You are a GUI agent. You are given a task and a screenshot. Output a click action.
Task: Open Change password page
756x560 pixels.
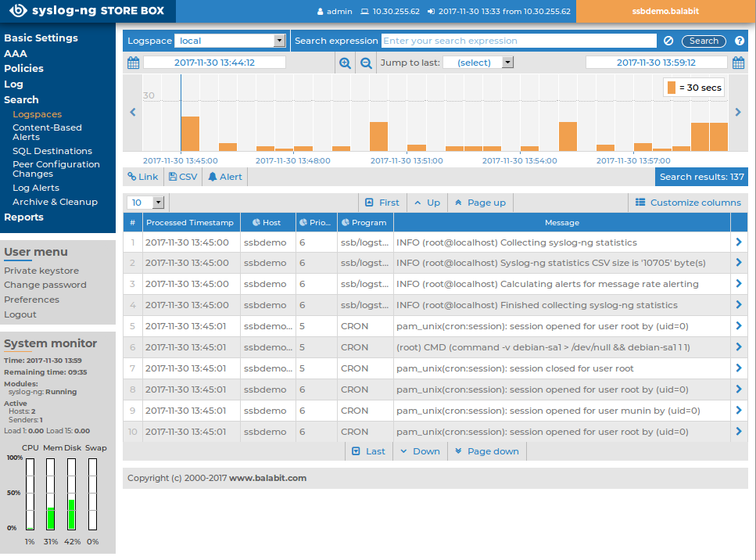(x=45, y=285)
